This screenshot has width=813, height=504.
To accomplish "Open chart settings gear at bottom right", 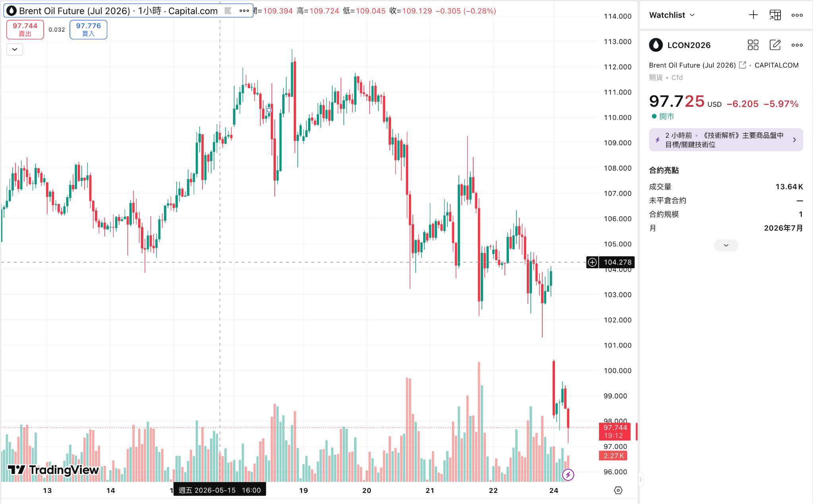I will [618, 490].
